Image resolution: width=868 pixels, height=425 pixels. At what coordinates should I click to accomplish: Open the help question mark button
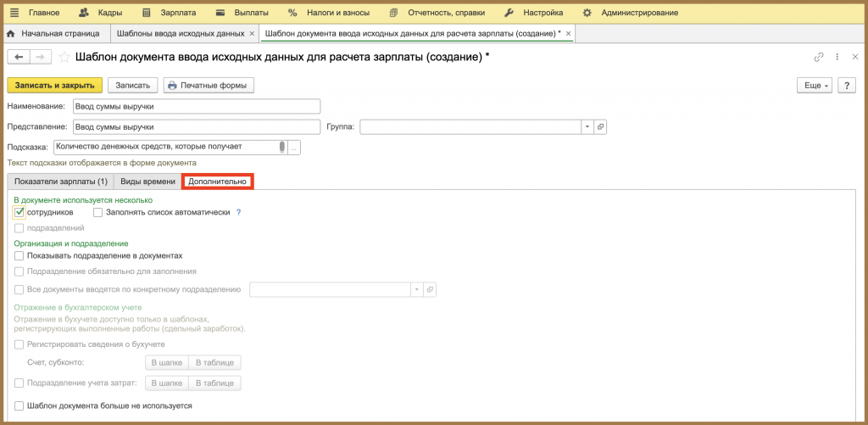coord(847,86)
